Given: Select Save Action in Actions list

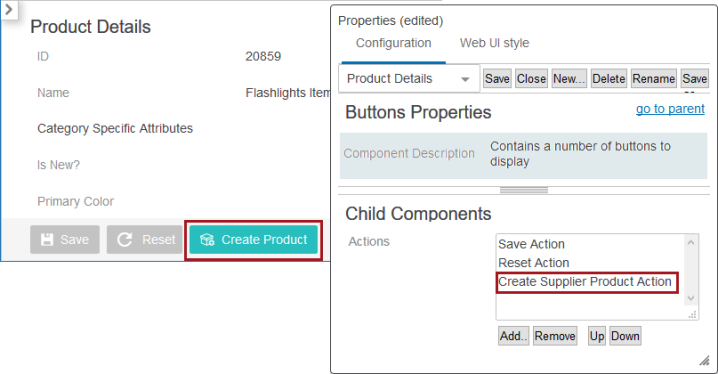Looking at the screenshot, I should (531, 244).
